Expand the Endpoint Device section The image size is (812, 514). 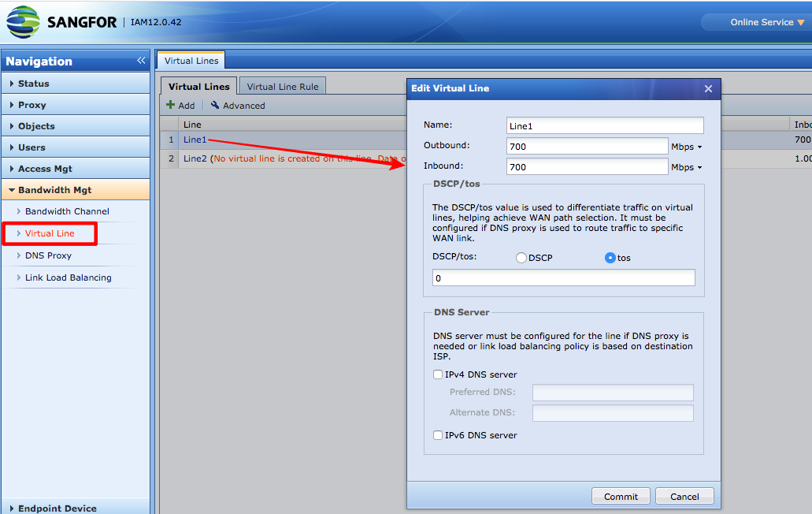76,508
